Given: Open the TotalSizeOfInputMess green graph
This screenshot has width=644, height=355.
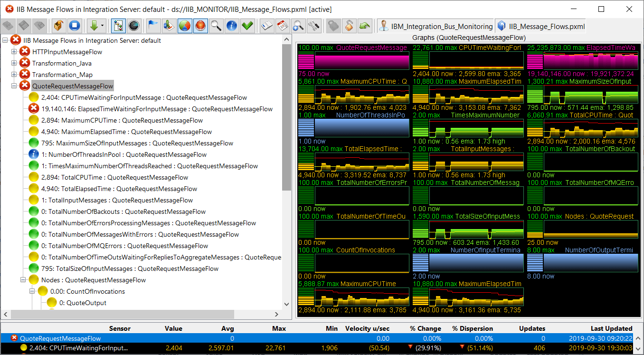Looking at the screenshot, I should [x=468, y=230].
